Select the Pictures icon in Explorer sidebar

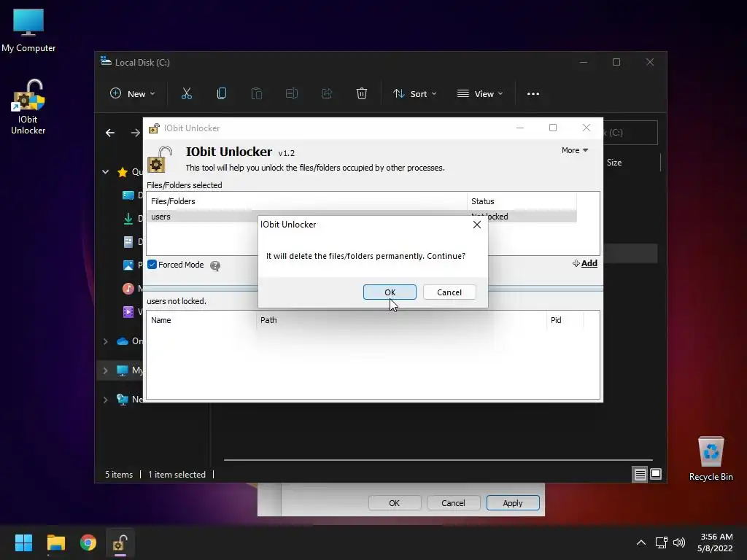tap(128, 265)
